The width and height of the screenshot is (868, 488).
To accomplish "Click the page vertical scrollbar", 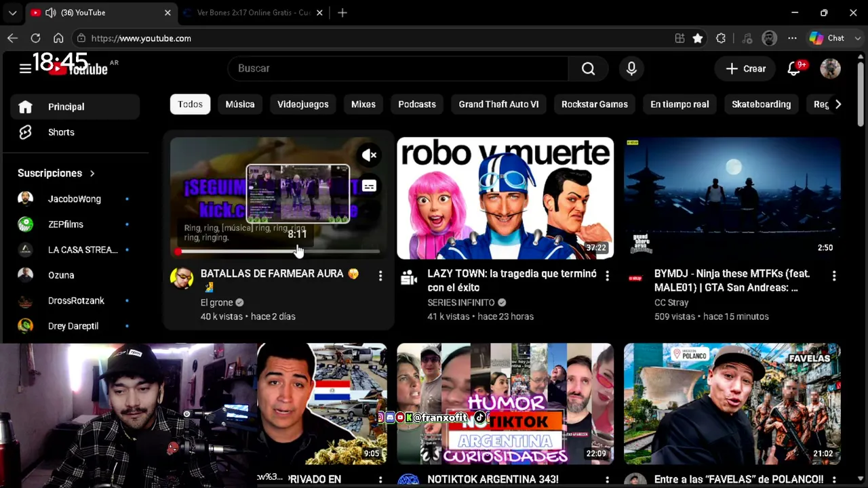I will coord(861,95).
